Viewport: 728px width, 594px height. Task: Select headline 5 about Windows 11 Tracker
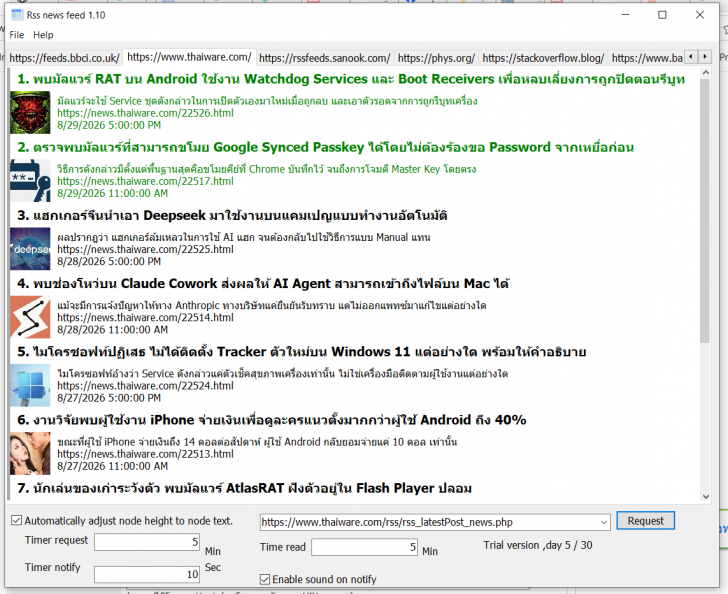click(x=302, y=352)
